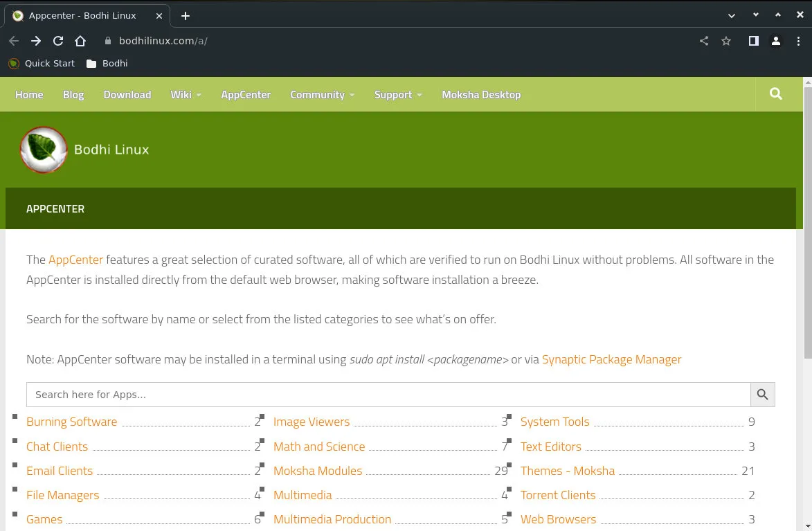Bookmark this page with the star
Screen dimensions: 812x531
pyautogui.click(x=726, y=41)
